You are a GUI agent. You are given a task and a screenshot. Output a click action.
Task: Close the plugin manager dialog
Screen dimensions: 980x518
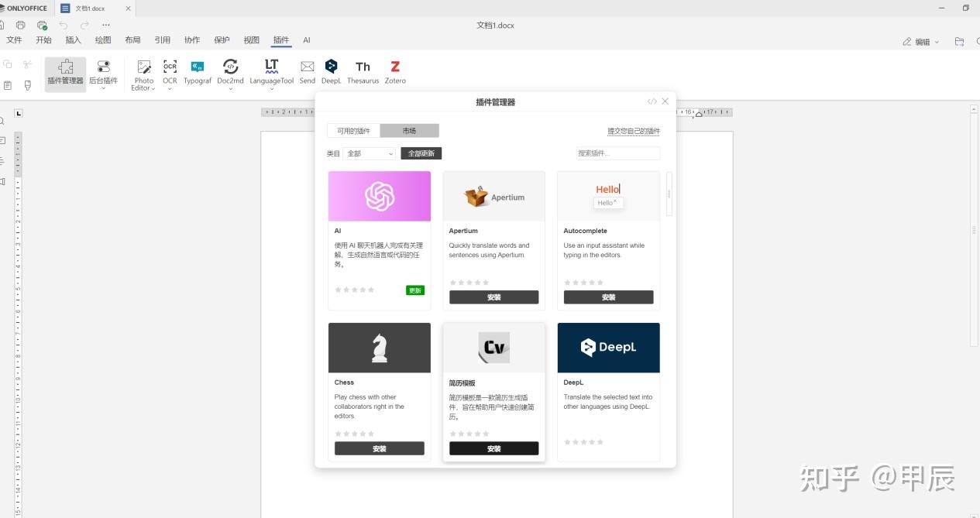665,101
